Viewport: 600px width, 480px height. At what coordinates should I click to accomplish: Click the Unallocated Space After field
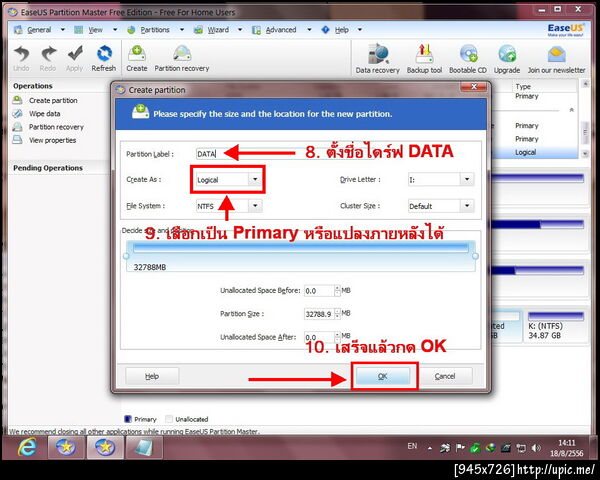click(319, 337)
